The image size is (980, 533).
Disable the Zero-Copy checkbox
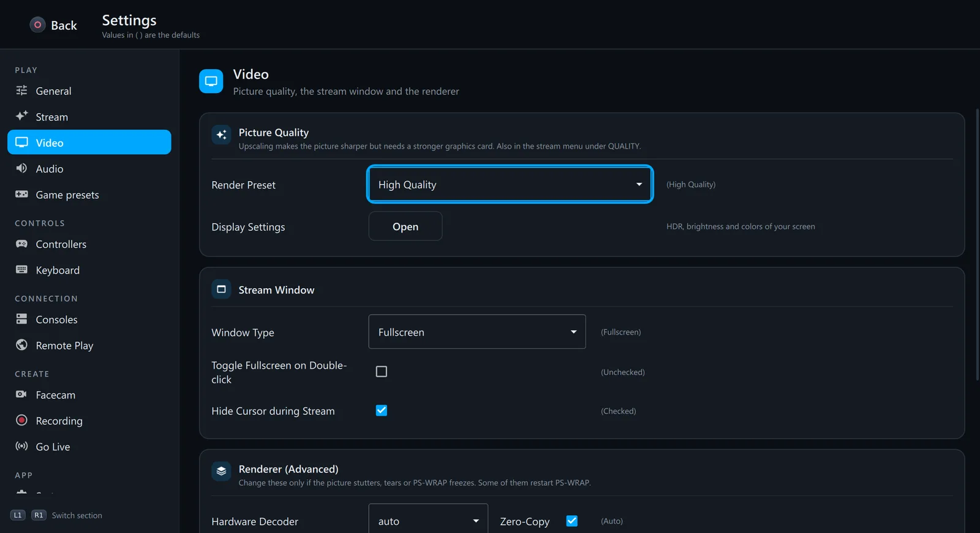[x=572, y=521]
